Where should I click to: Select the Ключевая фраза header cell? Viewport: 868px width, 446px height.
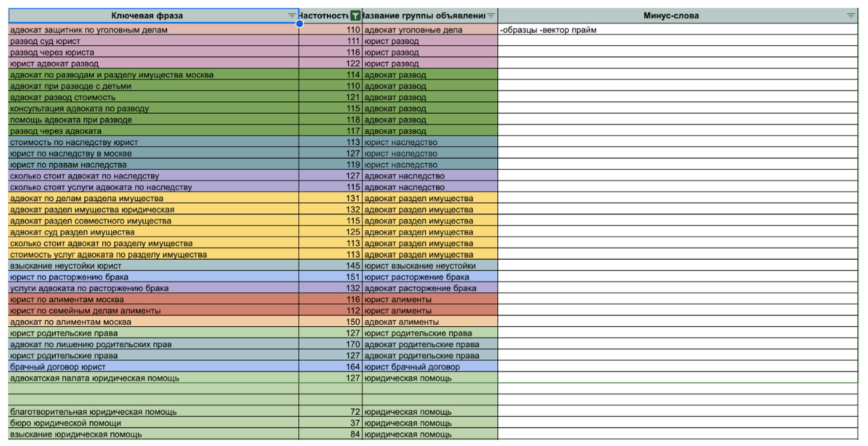click(x=154, y=16)
